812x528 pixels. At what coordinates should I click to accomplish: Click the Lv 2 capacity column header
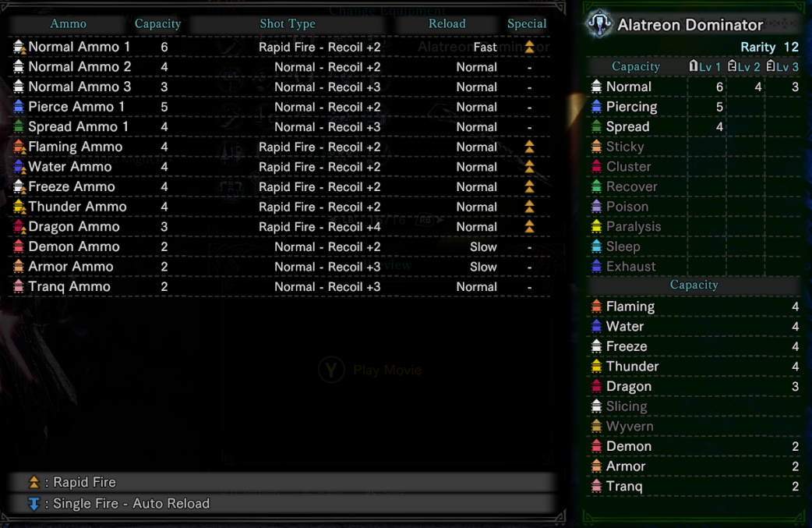click(x=743, y=66)
